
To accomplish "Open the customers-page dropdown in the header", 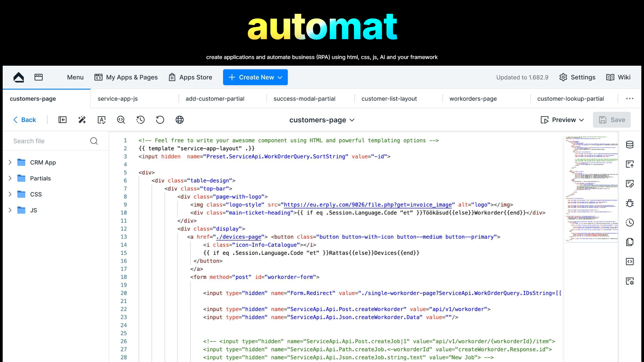I will (352, 120).
